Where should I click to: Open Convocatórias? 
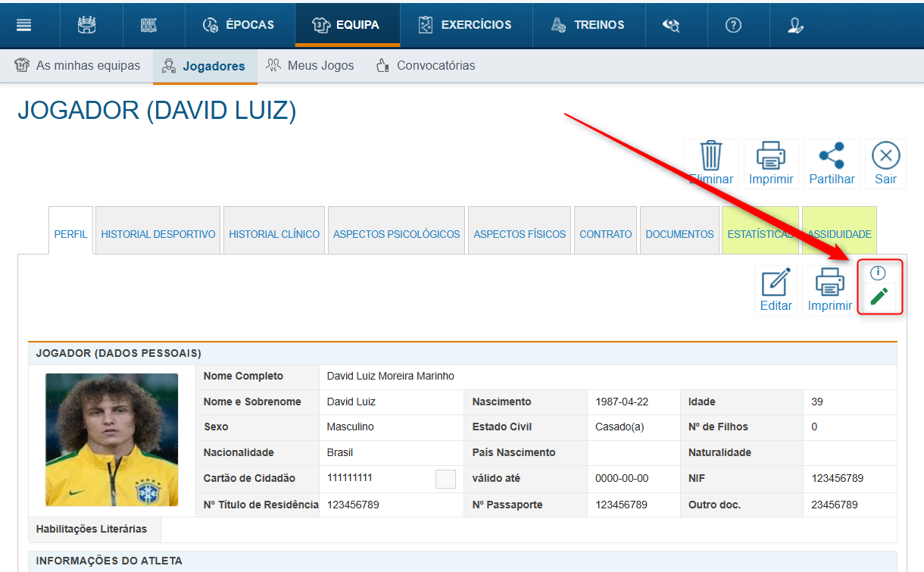(426, 66)
